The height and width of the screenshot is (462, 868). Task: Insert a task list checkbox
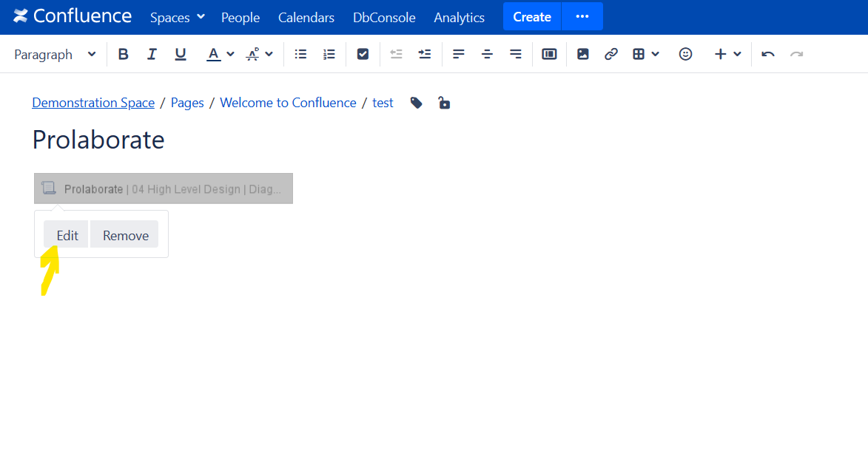[363, 54]
